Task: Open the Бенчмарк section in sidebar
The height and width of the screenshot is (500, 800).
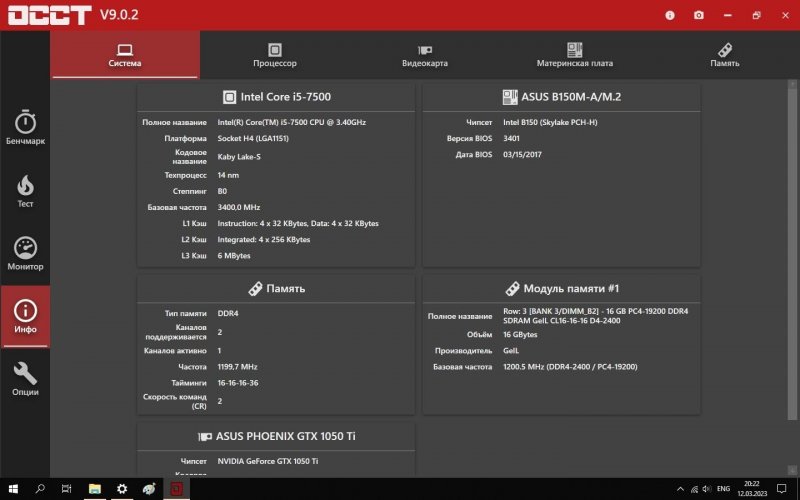Action: point(25,128)
